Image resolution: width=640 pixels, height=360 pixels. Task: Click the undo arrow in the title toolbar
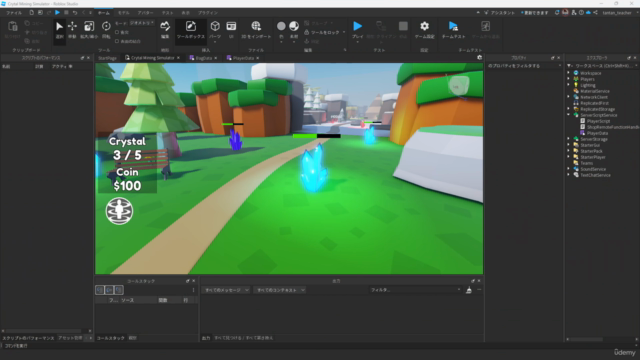coord(75,13)
